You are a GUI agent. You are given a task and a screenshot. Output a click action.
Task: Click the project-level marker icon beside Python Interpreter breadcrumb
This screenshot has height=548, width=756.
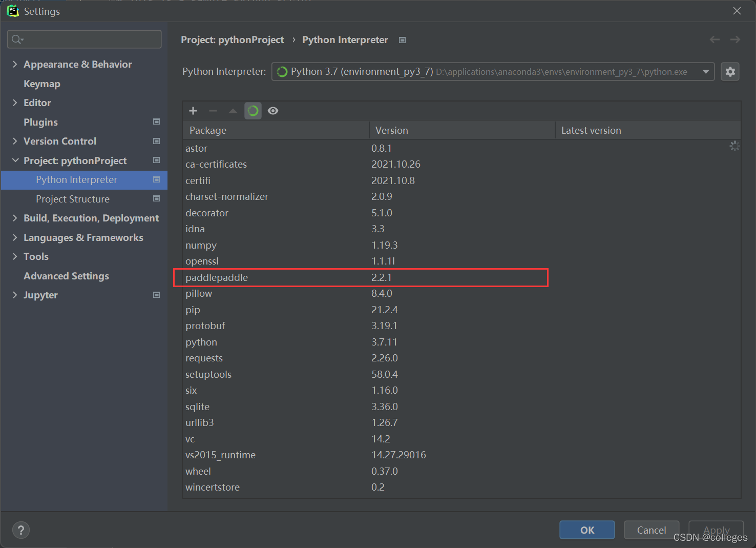403,40
